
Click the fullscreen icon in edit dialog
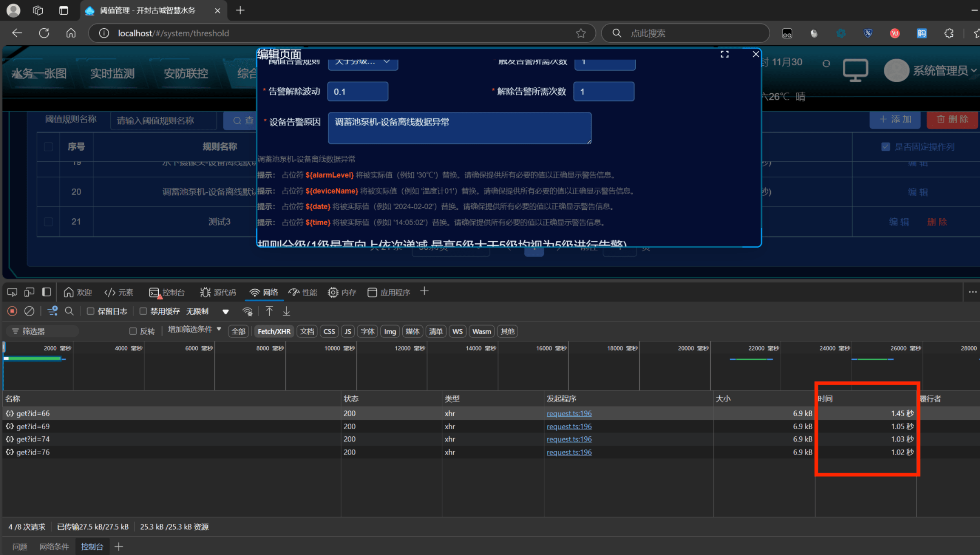725,54
